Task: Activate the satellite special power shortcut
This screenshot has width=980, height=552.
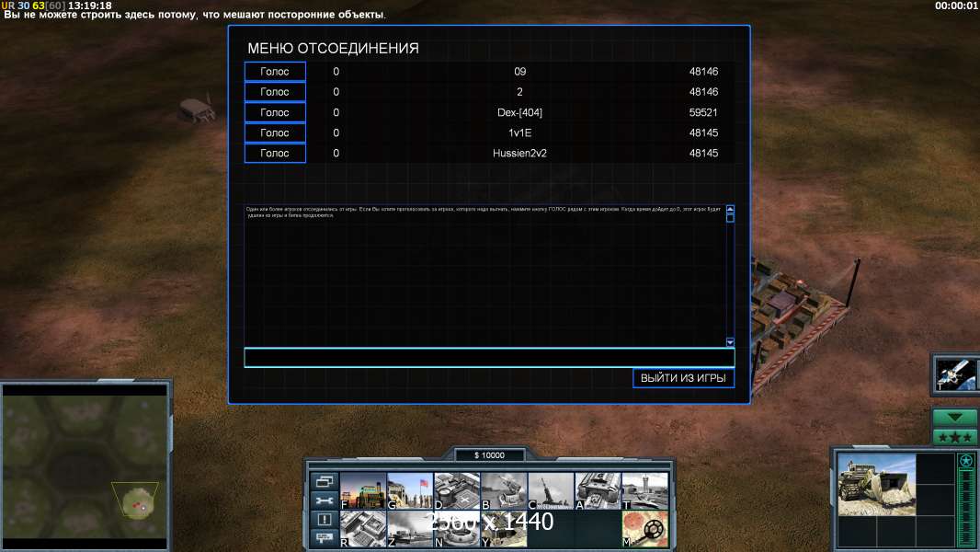Action: coord(955,374)
